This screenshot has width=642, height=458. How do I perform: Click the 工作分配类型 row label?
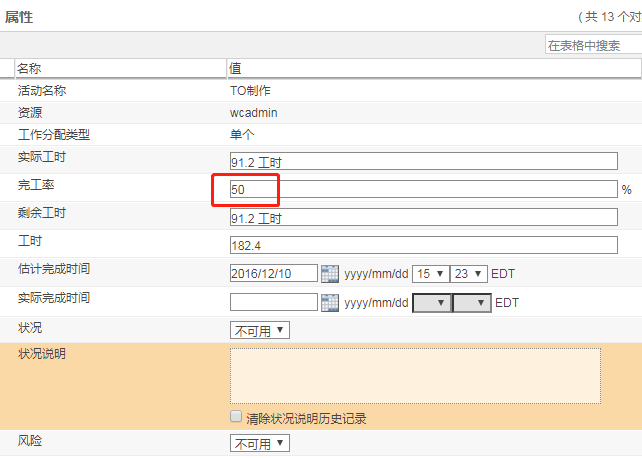pyautogui.click(x=54, y=135)
